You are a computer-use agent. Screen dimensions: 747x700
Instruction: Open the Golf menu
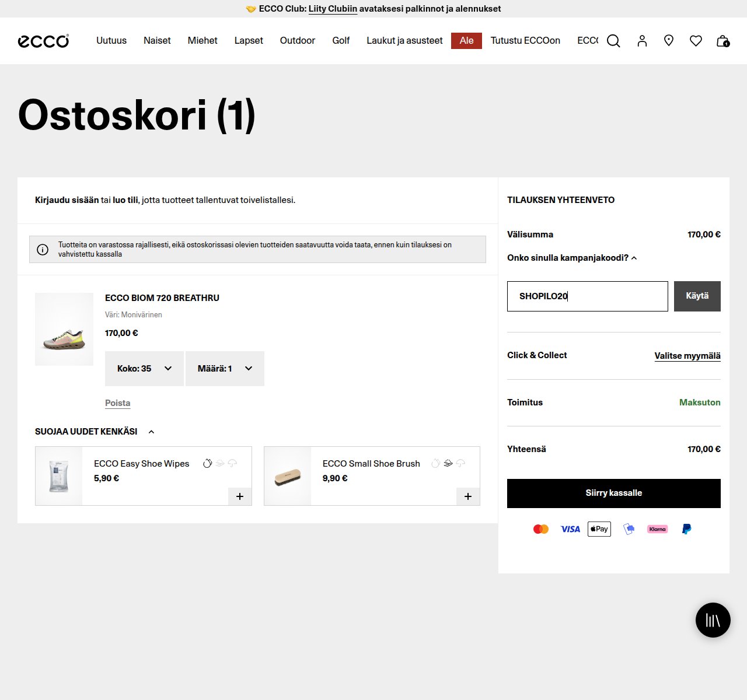click(341, 41)
